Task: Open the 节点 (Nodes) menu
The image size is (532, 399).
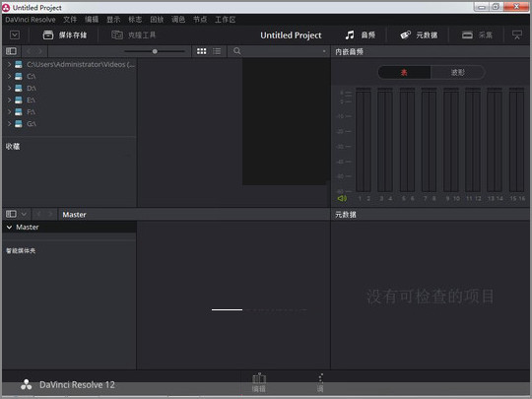Action: click(x=200, y=20)
